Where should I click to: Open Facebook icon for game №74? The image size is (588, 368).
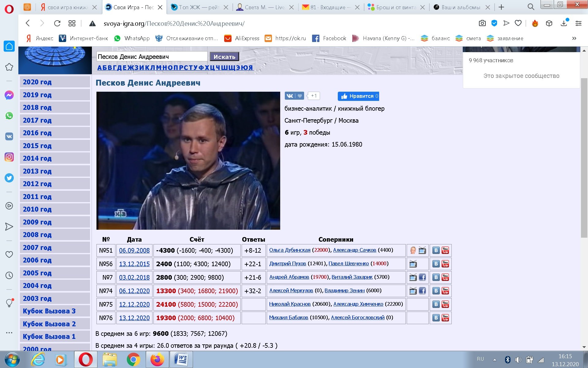[x=422, y=291]
